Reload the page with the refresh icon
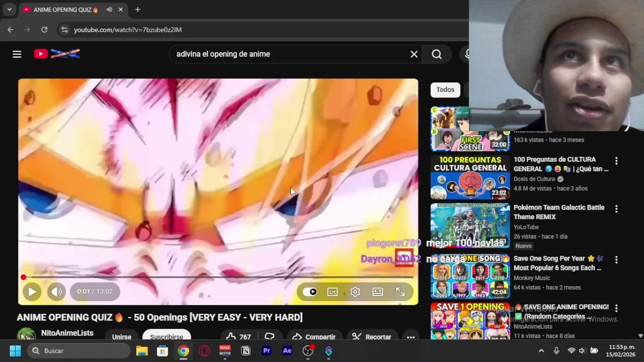This screenshot has height=362, width=644. tap(44, 30)
